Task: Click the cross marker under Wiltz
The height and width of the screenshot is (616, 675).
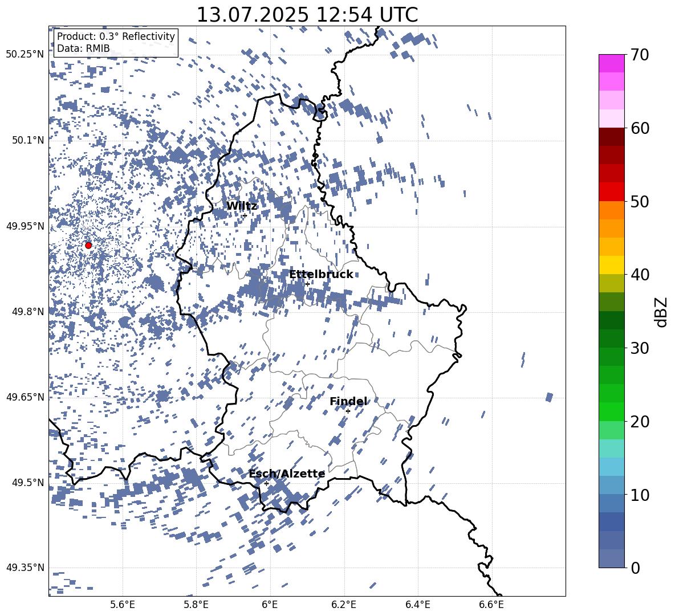Action: (245, 216)
